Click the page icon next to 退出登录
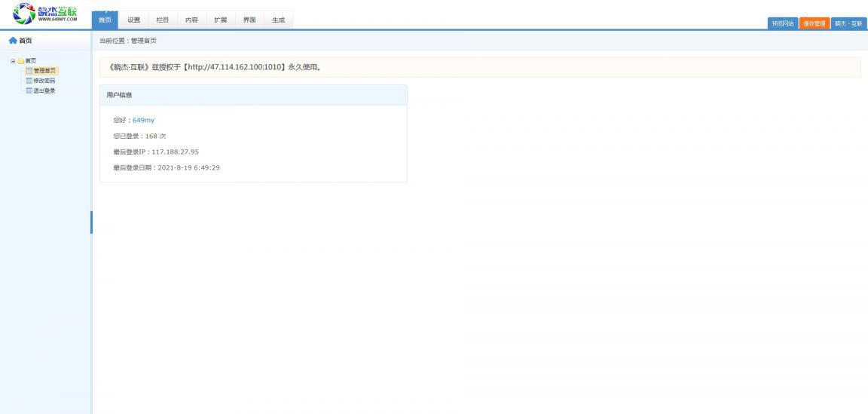Viewport: 868px width, 414px height. point(29,90)
